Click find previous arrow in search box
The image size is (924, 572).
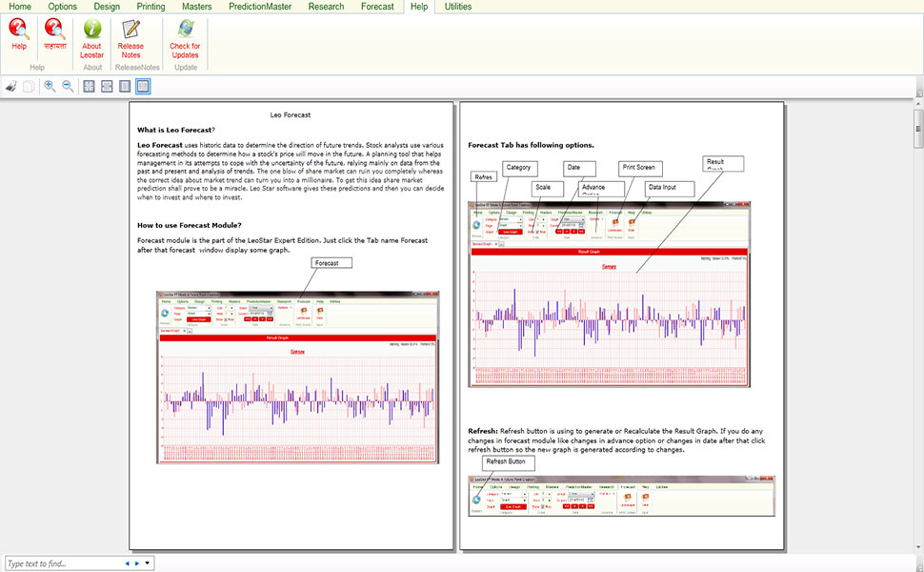(x=127, y=563)
